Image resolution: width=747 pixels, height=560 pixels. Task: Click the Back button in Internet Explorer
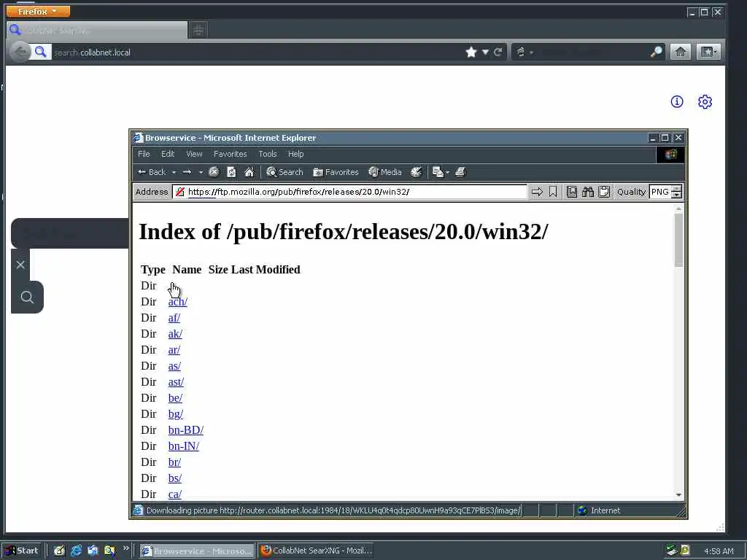pyautogui.click(x=152, y=172)
